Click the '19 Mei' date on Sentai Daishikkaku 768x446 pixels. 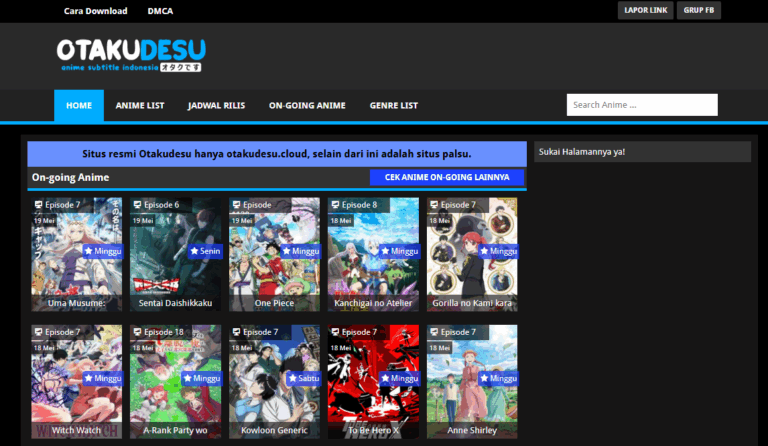143,221
